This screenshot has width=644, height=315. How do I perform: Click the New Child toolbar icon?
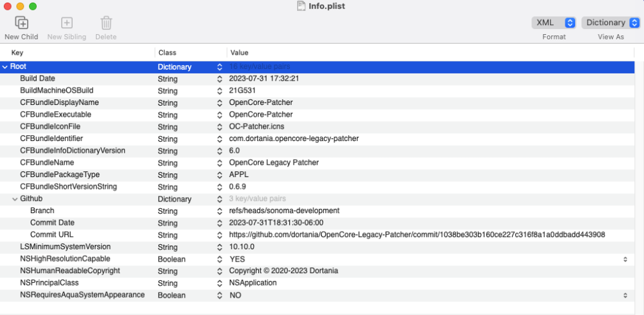[x=21, y=23]
